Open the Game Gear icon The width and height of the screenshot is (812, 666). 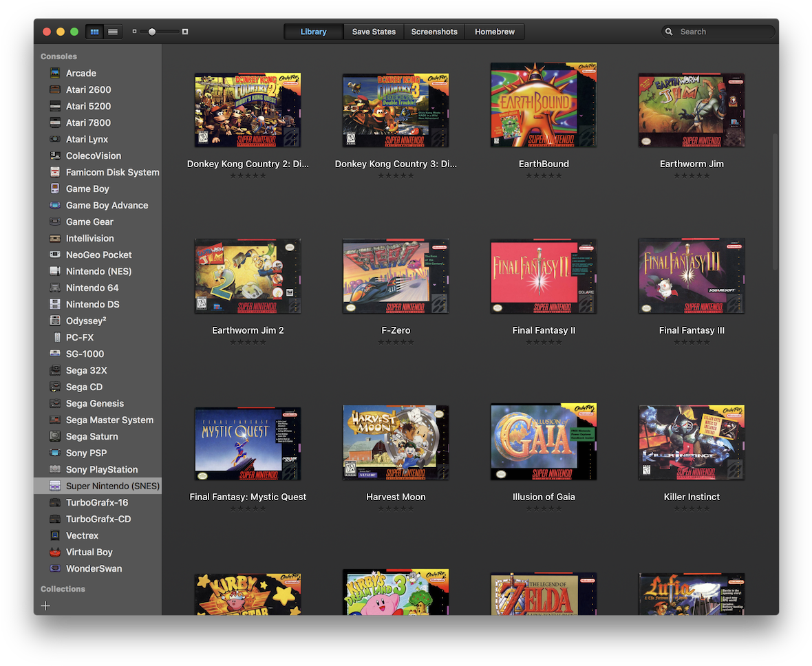(x=55, y=222)
